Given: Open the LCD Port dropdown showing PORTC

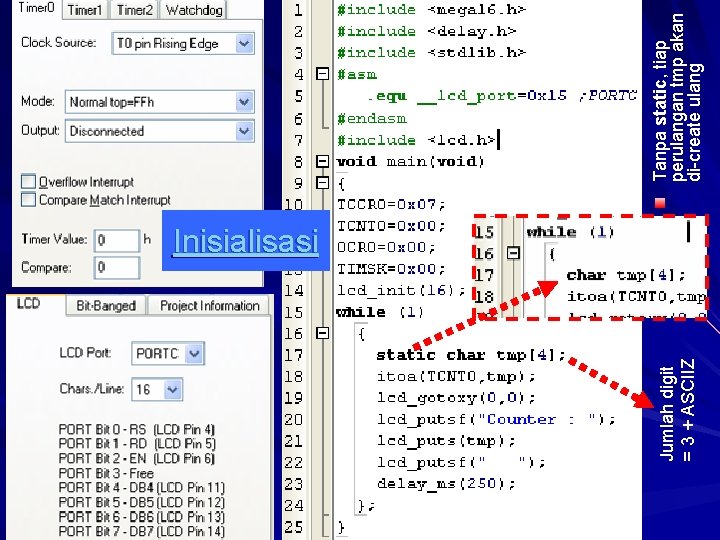Looking at the screenshot, I should coord(168,354).
